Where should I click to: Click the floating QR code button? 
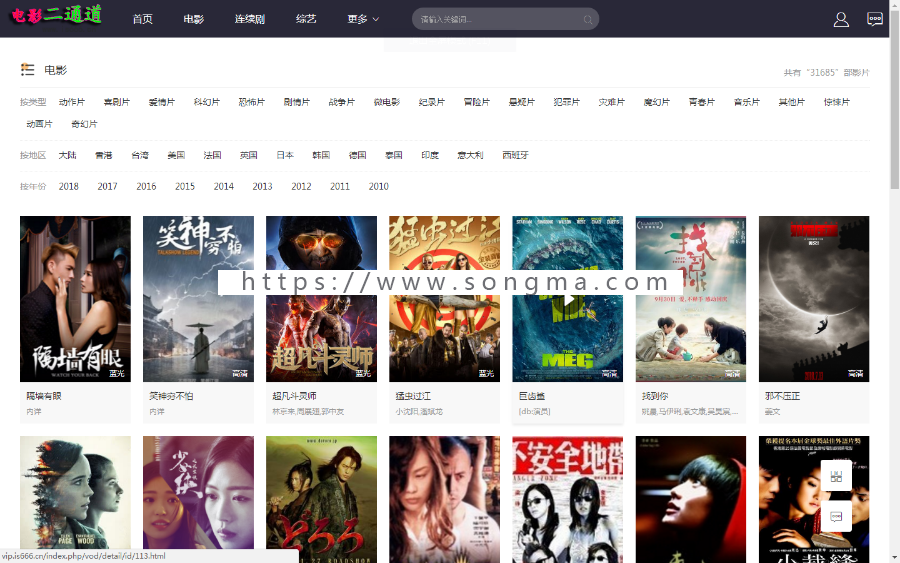[x=836, y=476]
